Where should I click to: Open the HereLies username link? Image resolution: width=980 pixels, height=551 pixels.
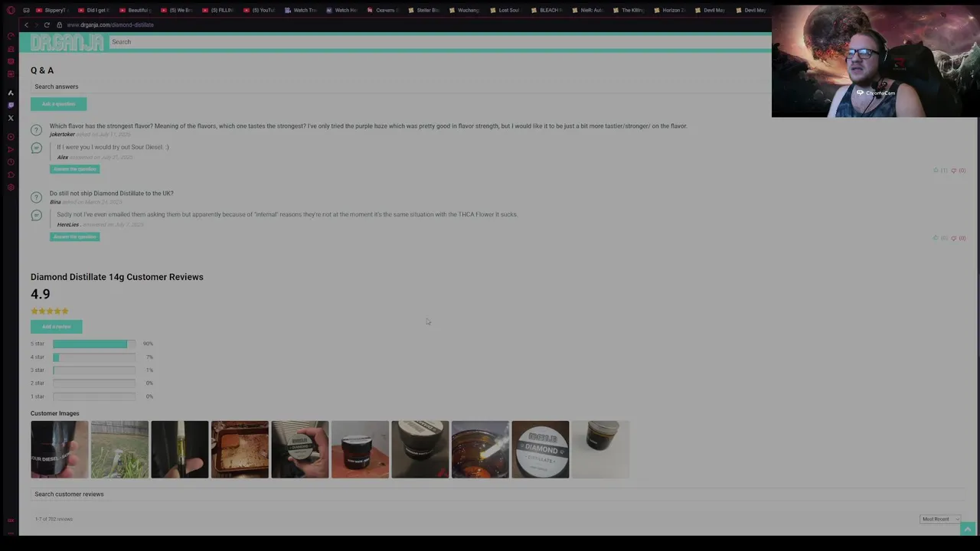(x=67, y=225)
